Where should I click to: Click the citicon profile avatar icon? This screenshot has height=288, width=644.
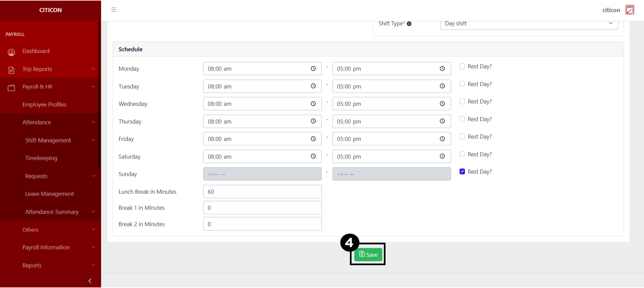click(630, 10)
